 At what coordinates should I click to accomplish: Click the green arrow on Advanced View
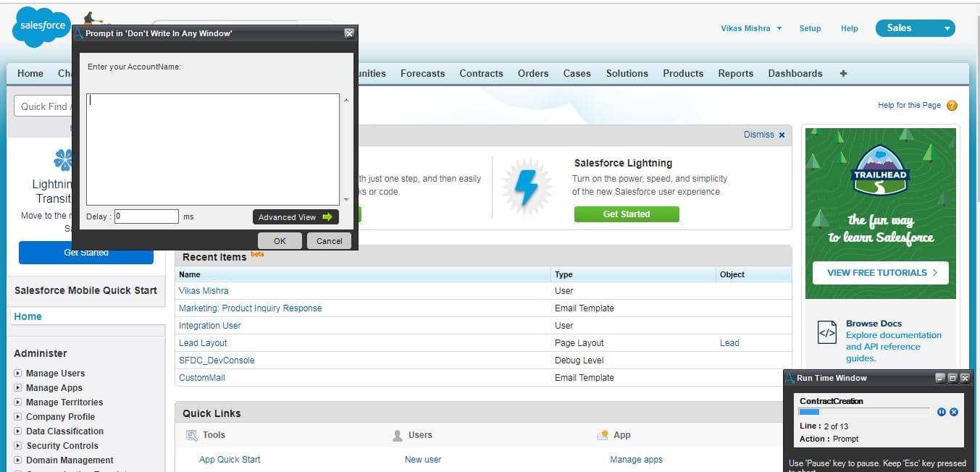[327, 217]
